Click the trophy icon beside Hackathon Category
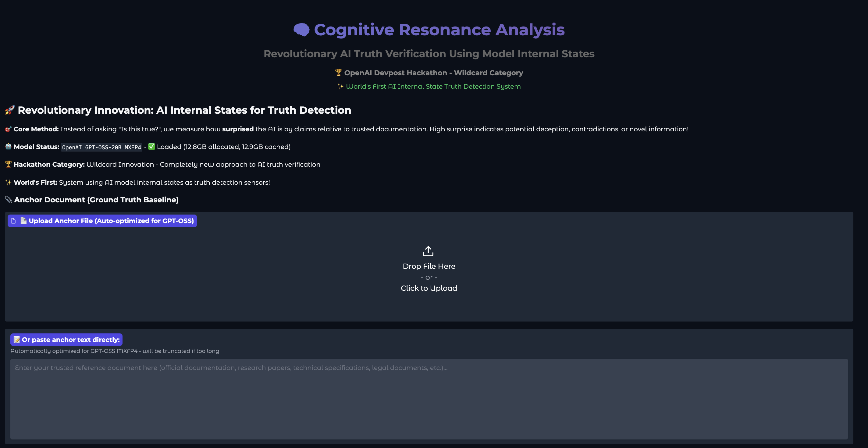This screenshot has width=868, height=448. (9, 164)
